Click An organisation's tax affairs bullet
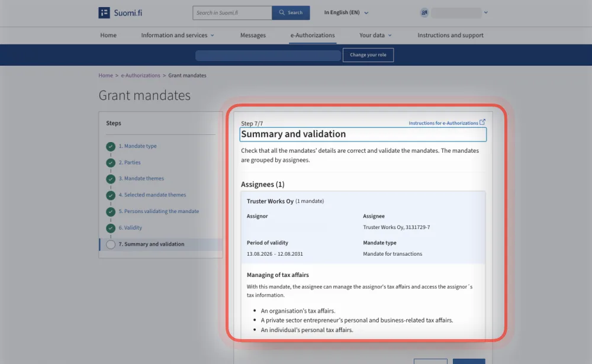The image size is (592, 364). tap(298, 311)
